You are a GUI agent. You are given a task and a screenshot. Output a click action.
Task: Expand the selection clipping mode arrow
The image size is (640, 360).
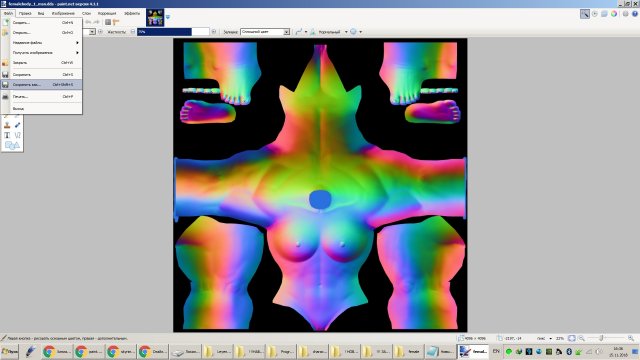[360, 32]
